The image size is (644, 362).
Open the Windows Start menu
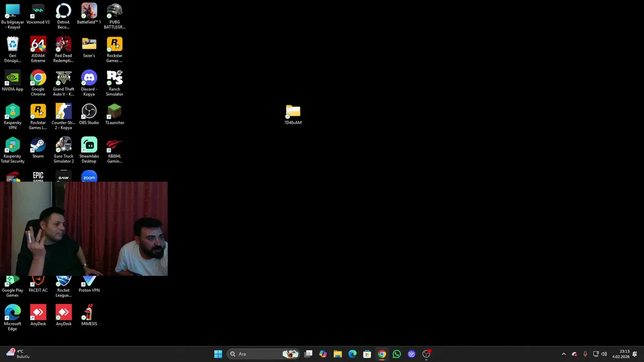coord(218,354)
